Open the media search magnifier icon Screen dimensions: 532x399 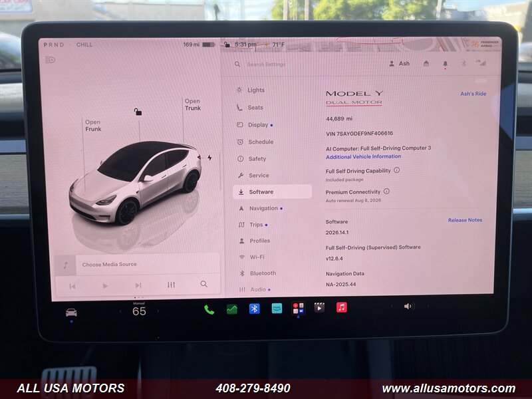pyautogui.click(x=203, y=284)
